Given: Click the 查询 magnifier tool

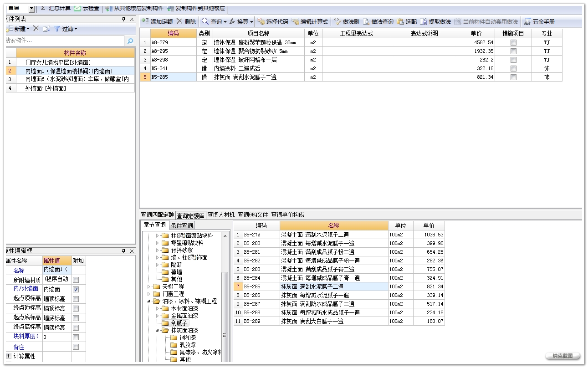Looking at the screenshot, I should point(214,21).
